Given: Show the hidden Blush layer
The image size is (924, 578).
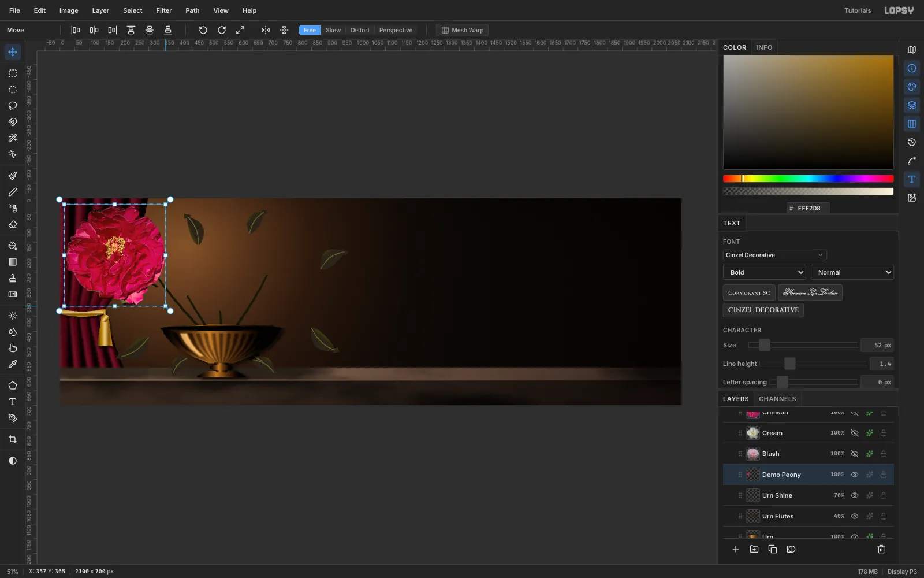Looking at the screenshot, I should coord(855,454).
